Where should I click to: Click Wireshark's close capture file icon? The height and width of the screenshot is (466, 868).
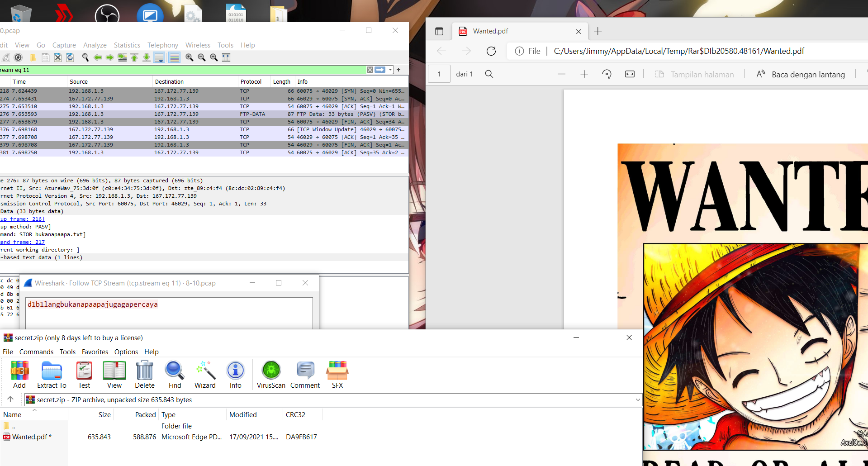58,57
